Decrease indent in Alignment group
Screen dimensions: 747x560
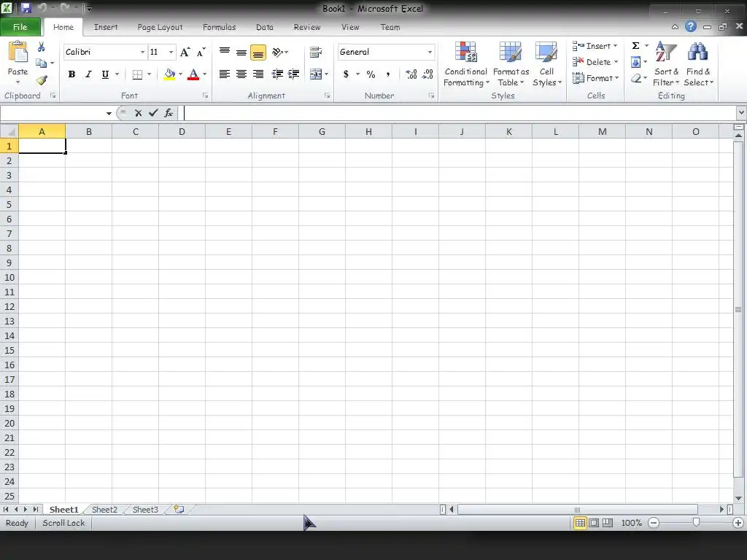click(276, 74)
